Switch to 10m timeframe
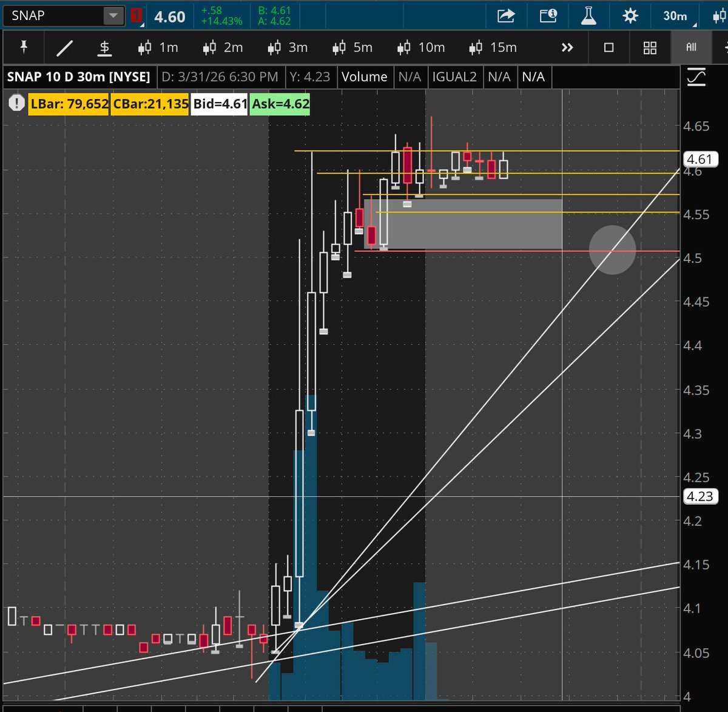Image resolution: width=728 pixels, height=712 pixels. [x=421, y=47]
